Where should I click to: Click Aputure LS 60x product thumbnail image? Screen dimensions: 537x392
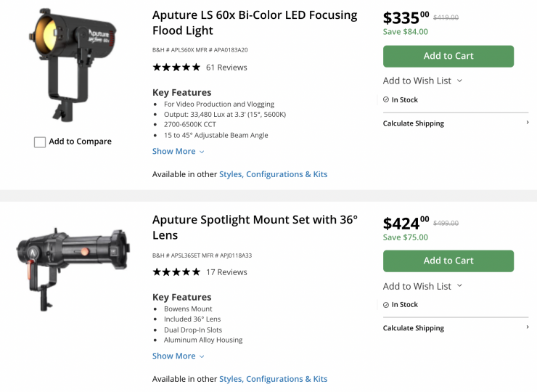(x=71, y=64)
